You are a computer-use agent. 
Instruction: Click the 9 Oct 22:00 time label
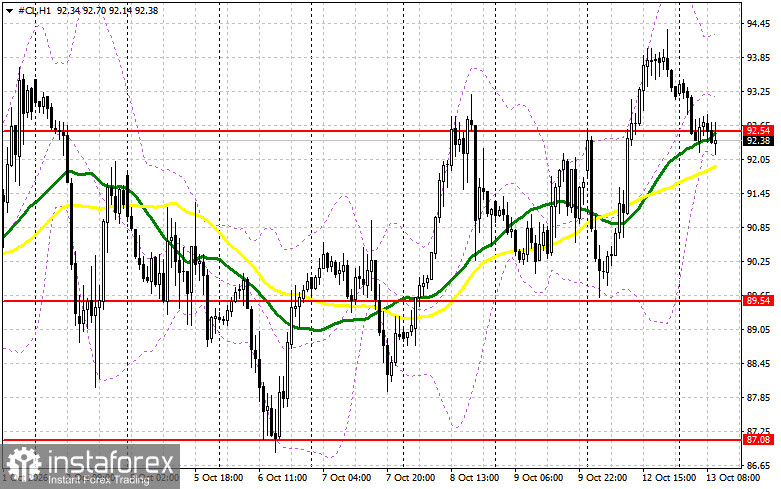(x=603, y=478)
